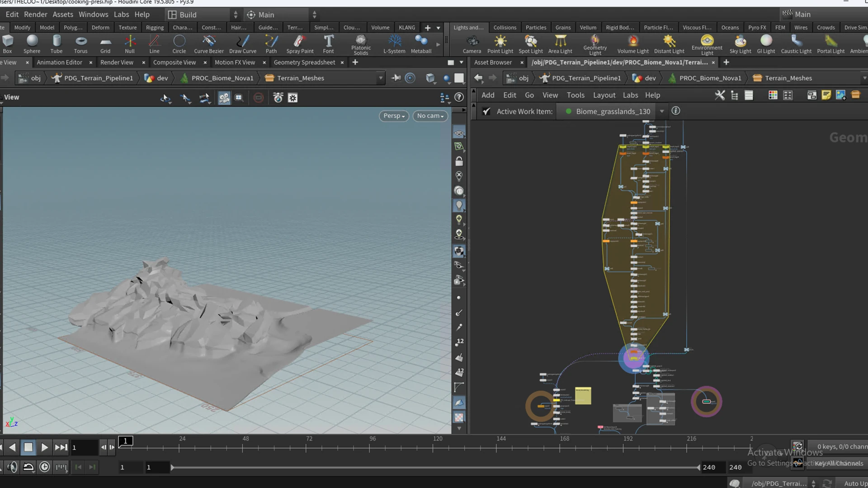Toggle viewport lock icon in display bar
The height and width of the screenshot is (488, 868).
pos(459,161)
